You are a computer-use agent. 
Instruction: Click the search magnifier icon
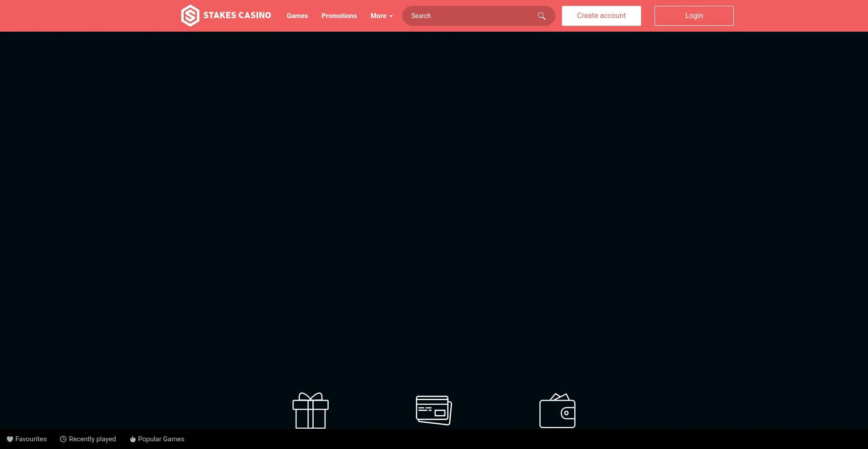542,16
